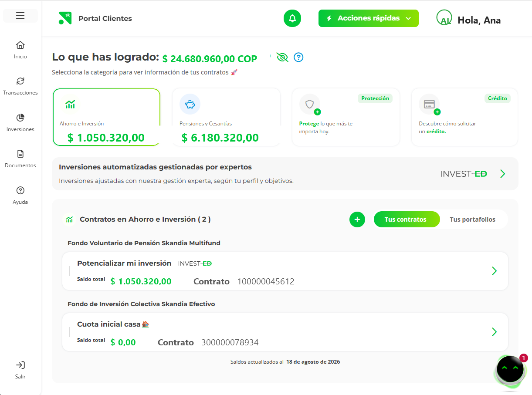Open the INVEST-ED banner chevron
The image size is (532, 395).
point(503,174)
